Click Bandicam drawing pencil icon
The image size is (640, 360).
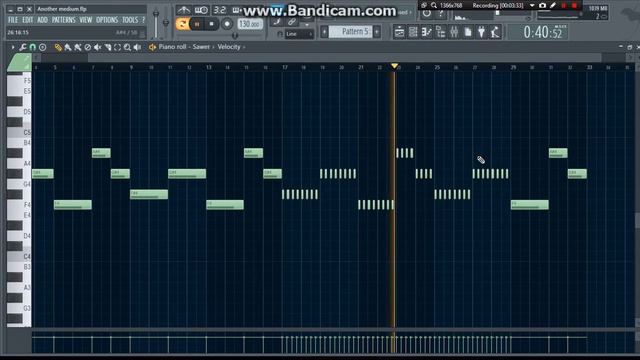553,6
